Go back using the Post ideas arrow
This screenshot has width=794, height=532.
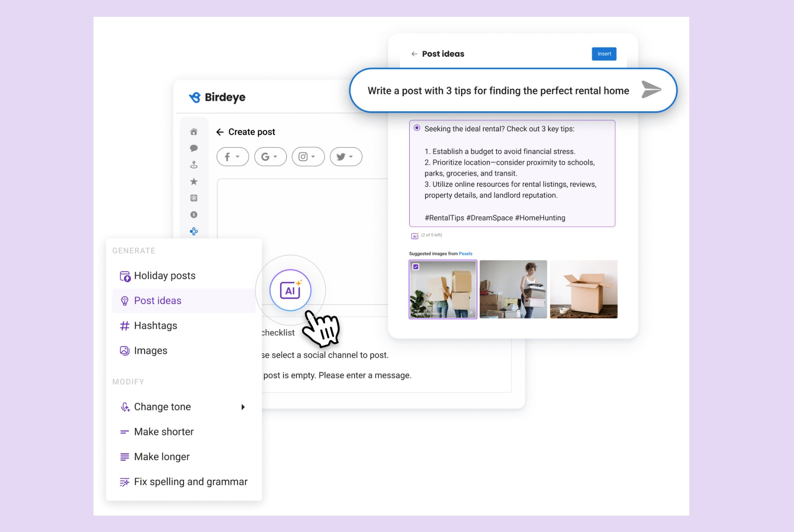coord(414,54)
